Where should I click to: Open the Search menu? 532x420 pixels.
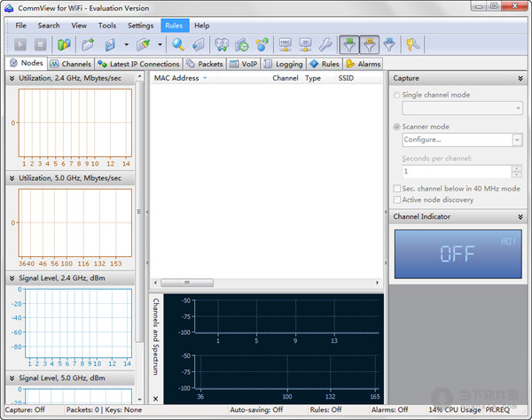pos(49,26)
